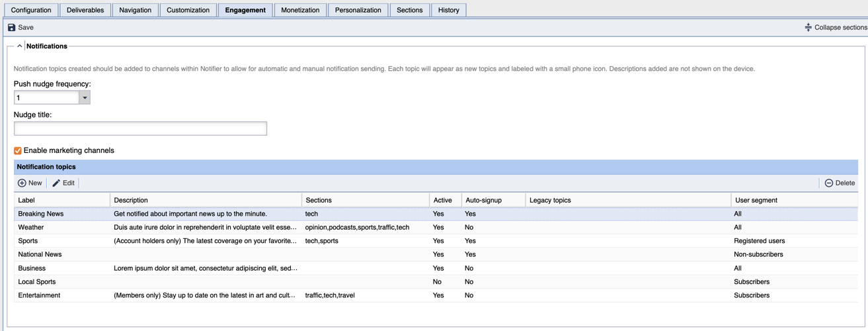868x331 pixels.
Task: Select the Weather topic row
Action: [x=436, y=227]
